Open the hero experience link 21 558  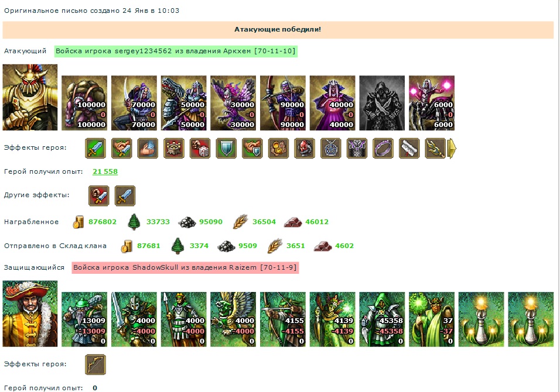(x=105, y=171)
